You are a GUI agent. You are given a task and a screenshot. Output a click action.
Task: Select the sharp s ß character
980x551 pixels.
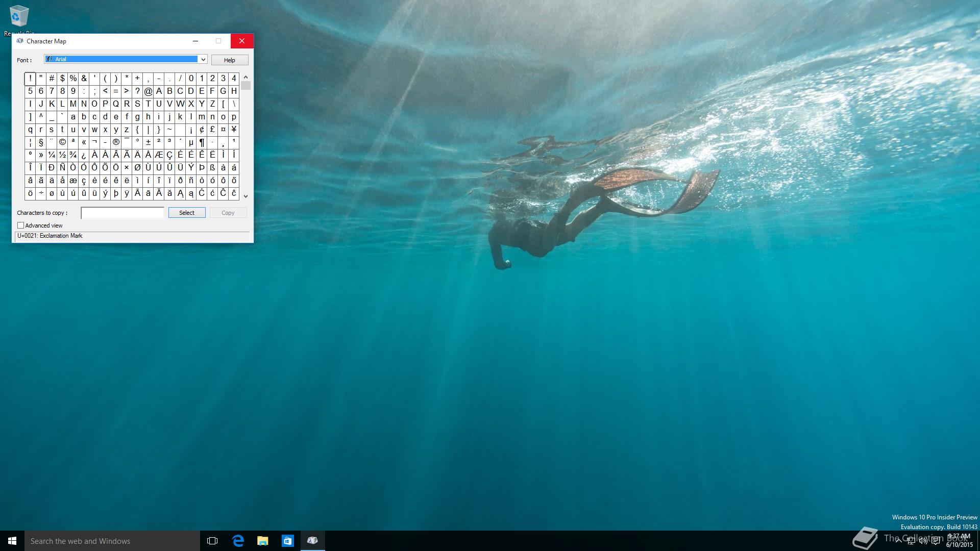coord(212,168)
